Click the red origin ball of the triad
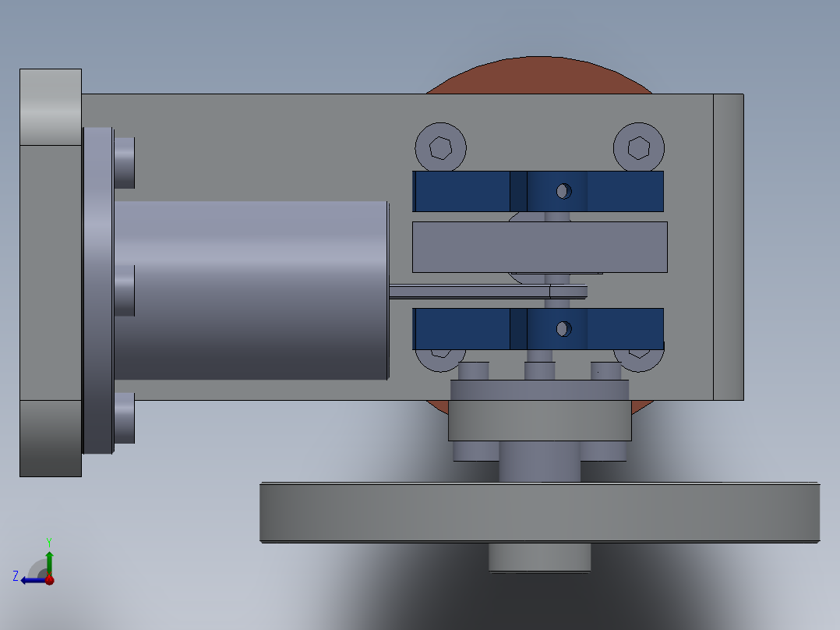Viewport: 840px width, 630px height. click(x=49, y=579)
